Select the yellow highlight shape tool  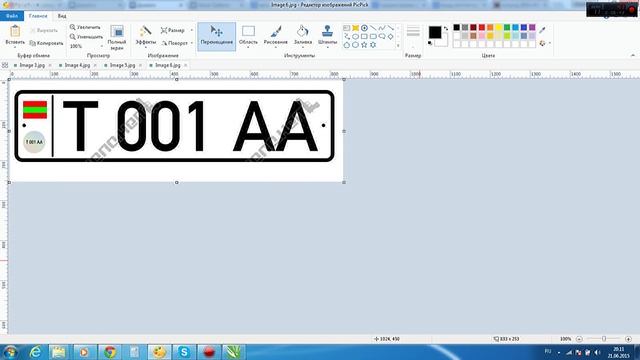pyautogui.click(x=356, y=28)
